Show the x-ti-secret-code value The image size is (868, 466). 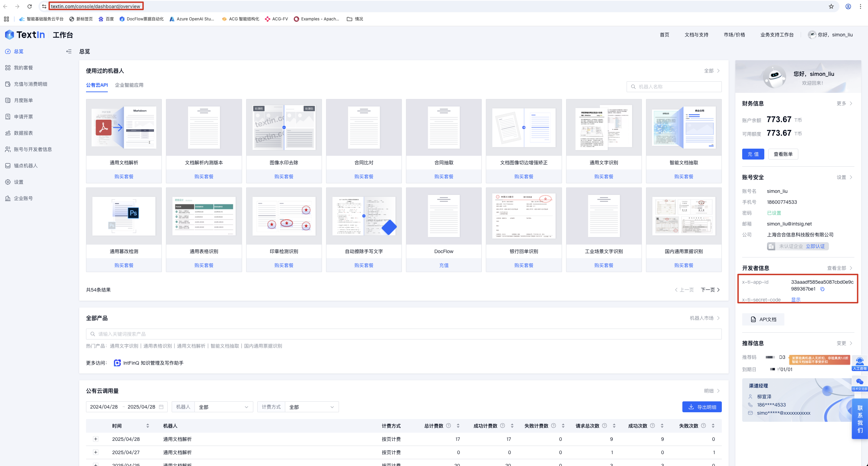(796, 300)
